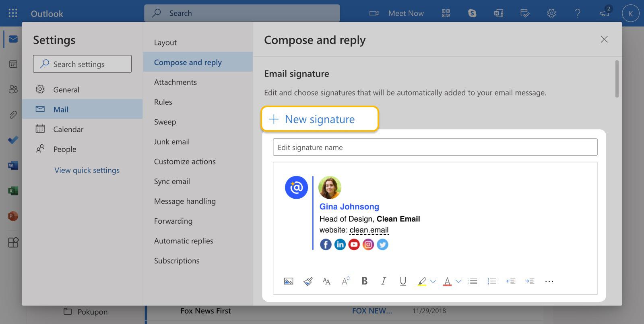This screenshot has width=644, height=324.
Task: Increase the indent of signature text
Action: (530, 281)
